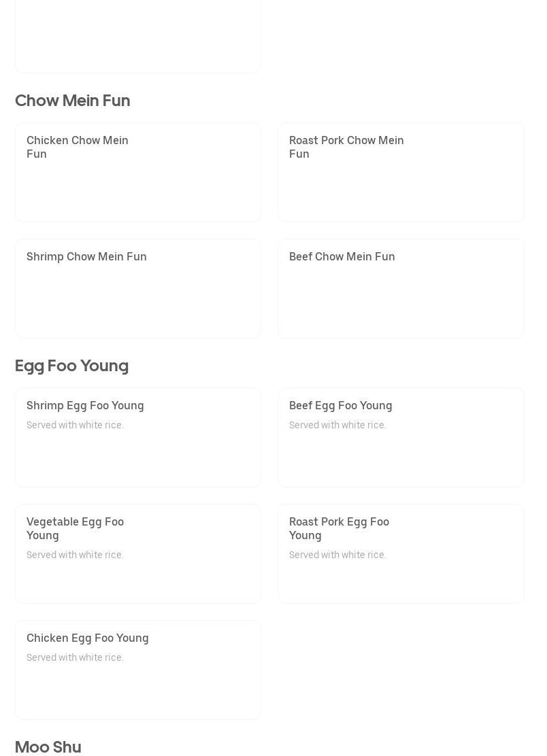The height and width of the screenshot is (756, 547).
Task: Click white rice note under Beef Egg Foo Young
Action: 337,425
